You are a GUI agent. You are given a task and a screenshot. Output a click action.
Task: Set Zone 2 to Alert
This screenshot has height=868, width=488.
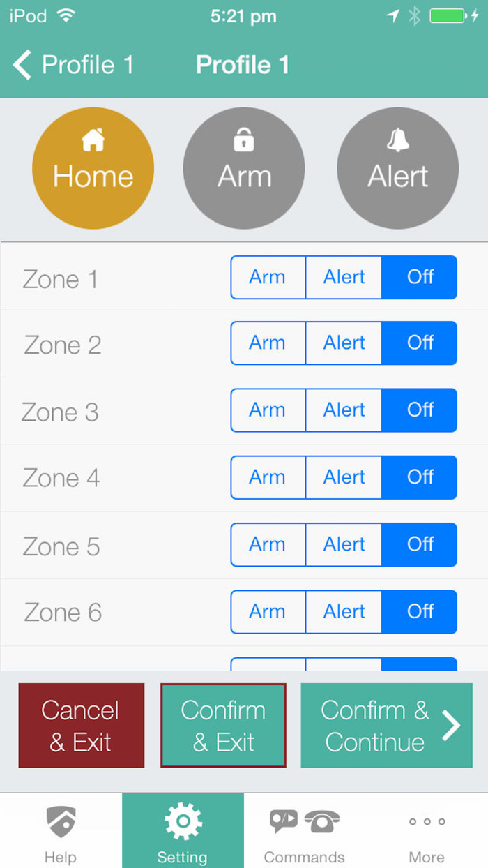coord(344,343)
